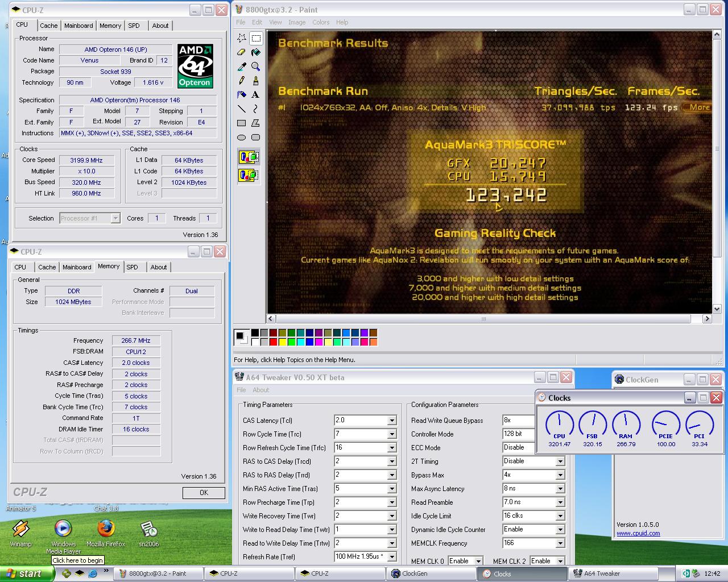728x582 pixels.
Task: Activate the Fill With Color bucket tool
Action: click(x=256, y=52)
